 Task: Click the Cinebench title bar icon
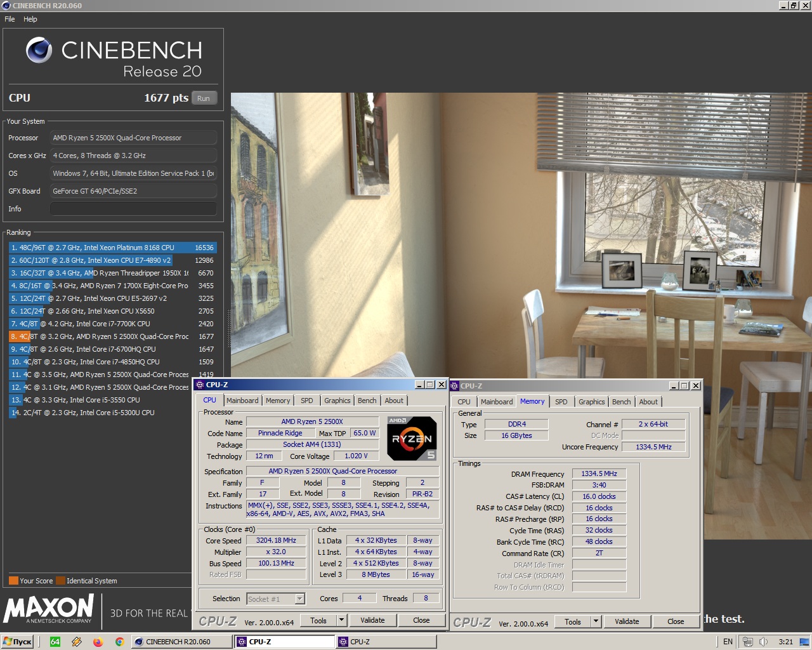(6, 6)
